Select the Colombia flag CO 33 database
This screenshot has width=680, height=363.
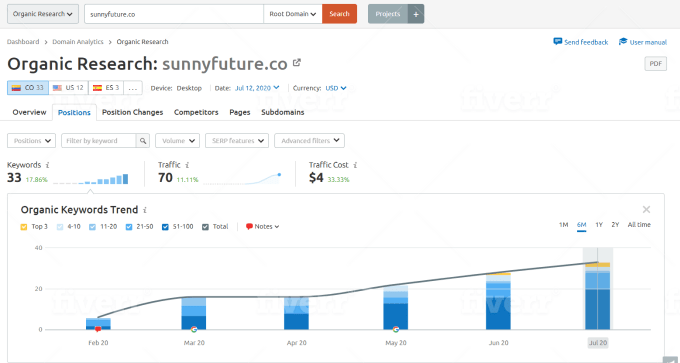pyautogui.click(x=28, y=88)
